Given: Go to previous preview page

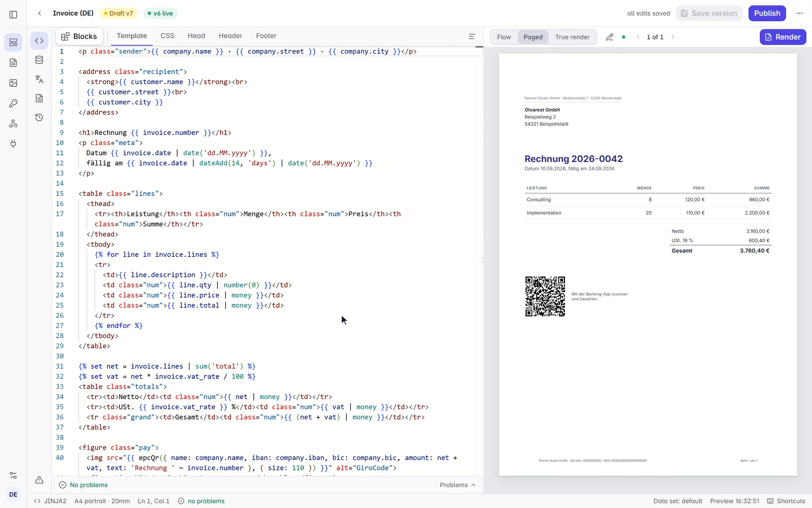Looking at the screenshot, I should point(638,37).
